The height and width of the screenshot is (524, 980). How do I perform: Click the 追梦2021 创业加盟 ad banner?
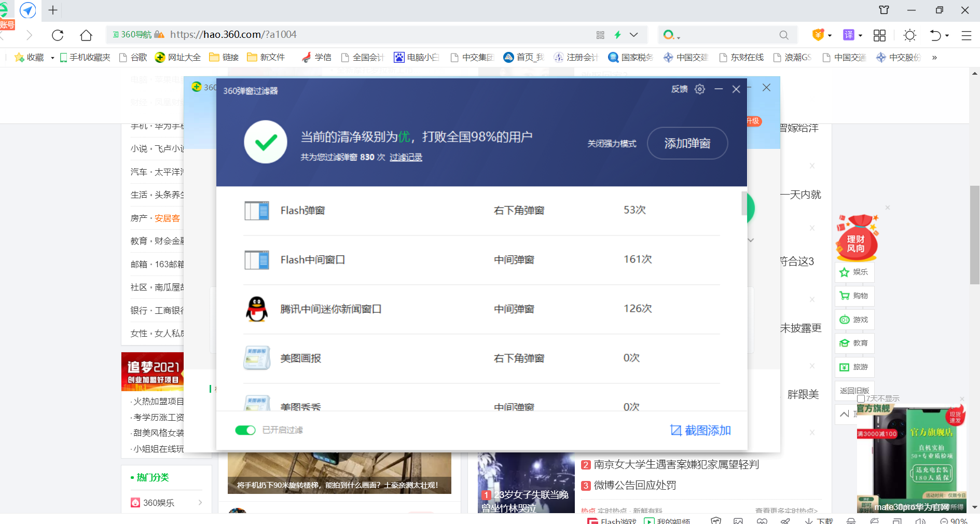coord(153,371)
